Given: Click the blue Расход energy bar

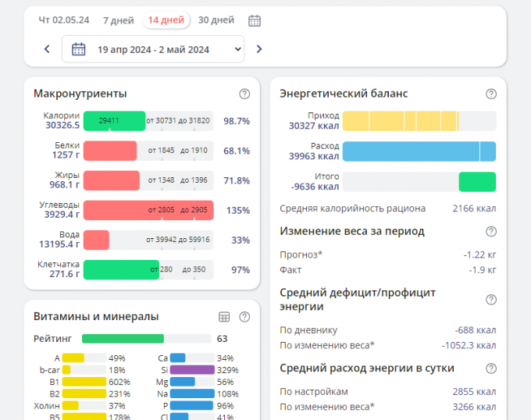Looking at the screenshot, I should [419, 151].
